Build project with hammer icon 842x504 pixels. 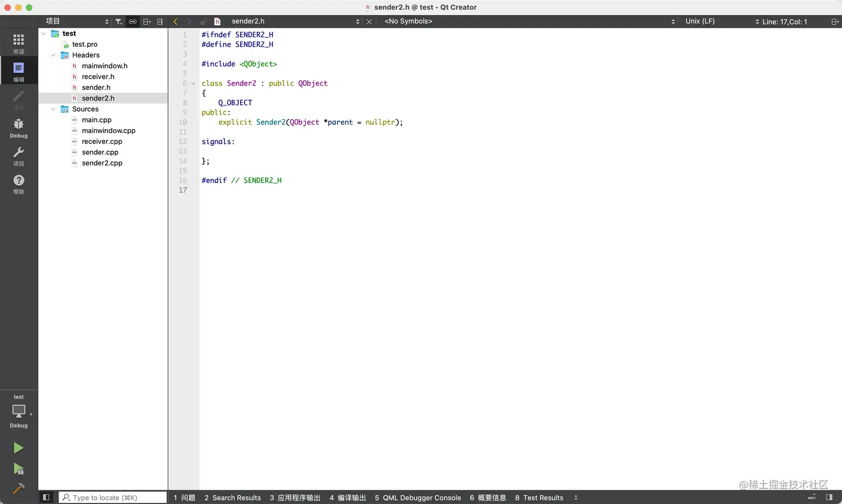point(18,488)
